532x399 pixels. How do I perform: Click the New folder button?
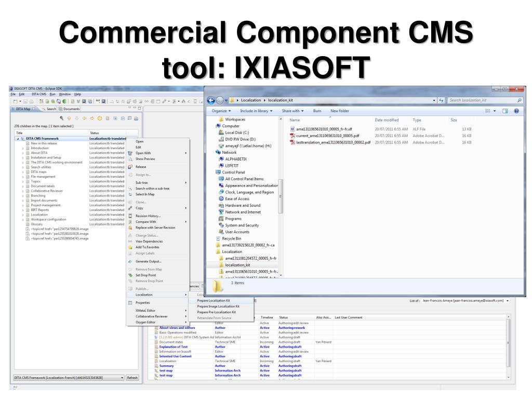[x=340, y=111]
